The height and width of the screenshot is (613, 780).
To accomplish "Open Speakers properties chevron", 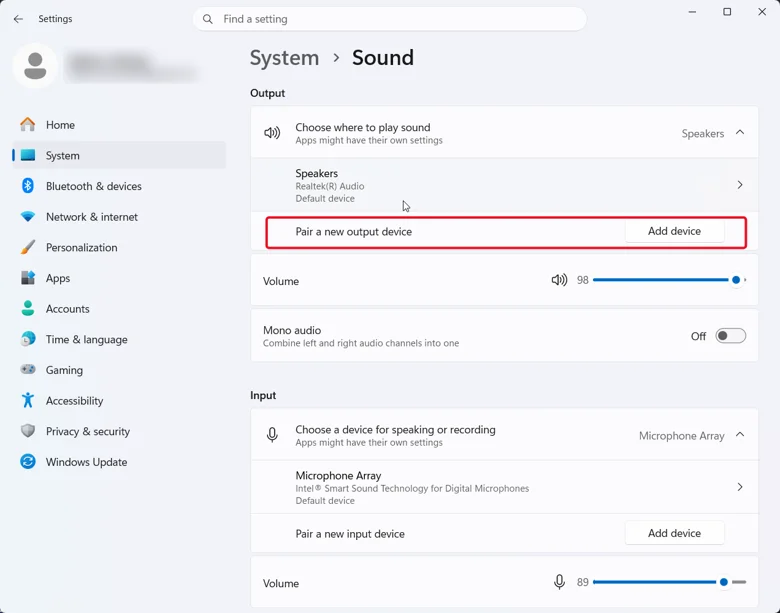I will pos(740,185).
